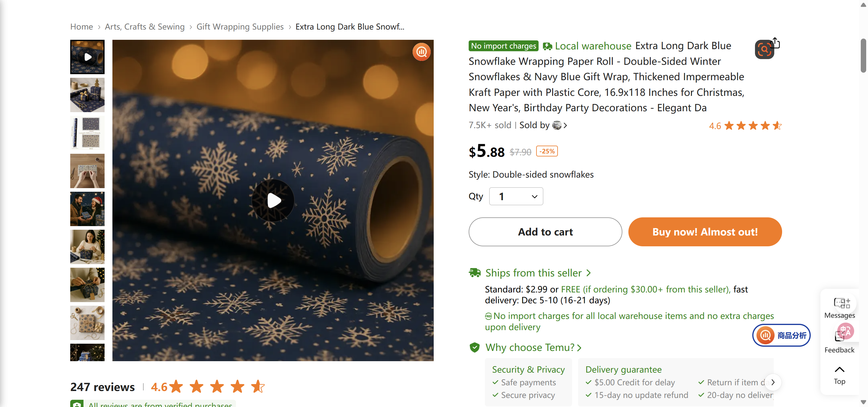The image size is (868, 407).
Task: Open seller details via Sold by arrow
Action: [565, 125]
